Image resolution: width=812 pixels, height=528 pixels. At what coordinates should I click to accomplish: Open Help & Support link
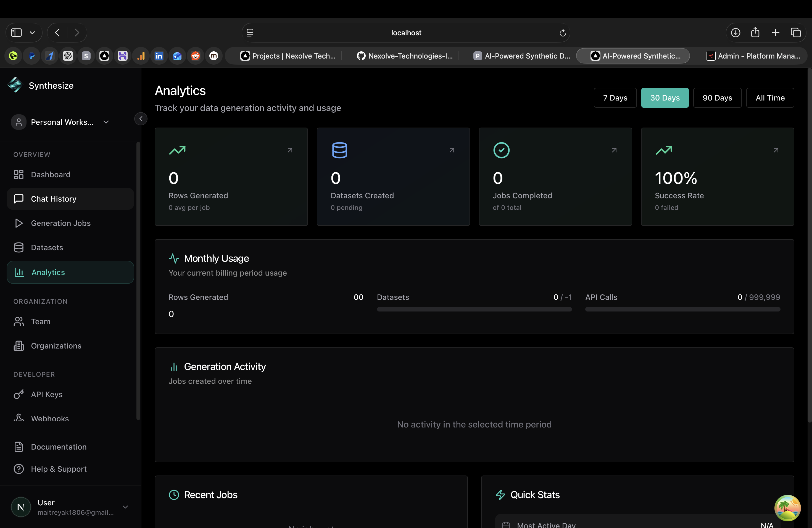[x=58, y=469]
